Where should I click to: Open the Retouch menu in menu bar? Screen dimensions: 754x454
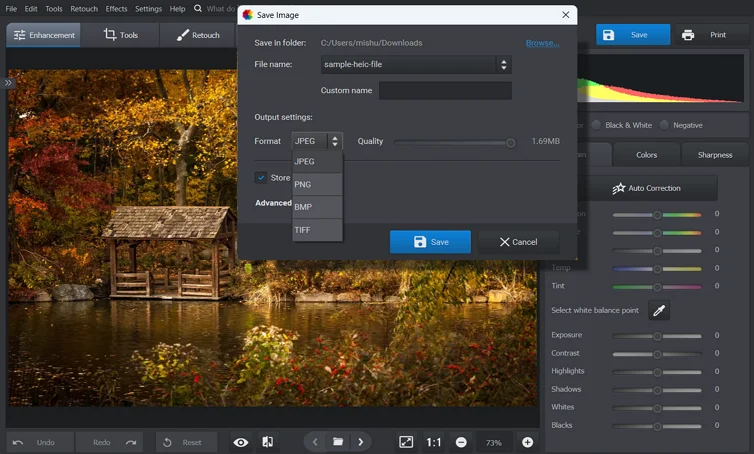click(x=84, y=9)
